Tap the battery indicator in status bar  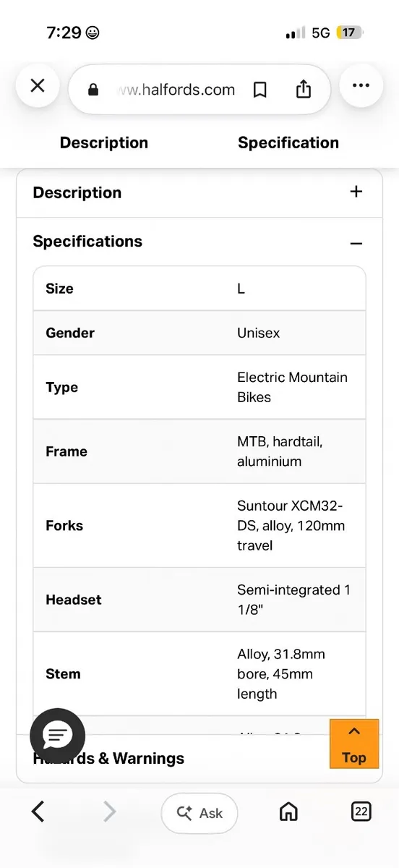pyautogui.click(x=349, y=33)
